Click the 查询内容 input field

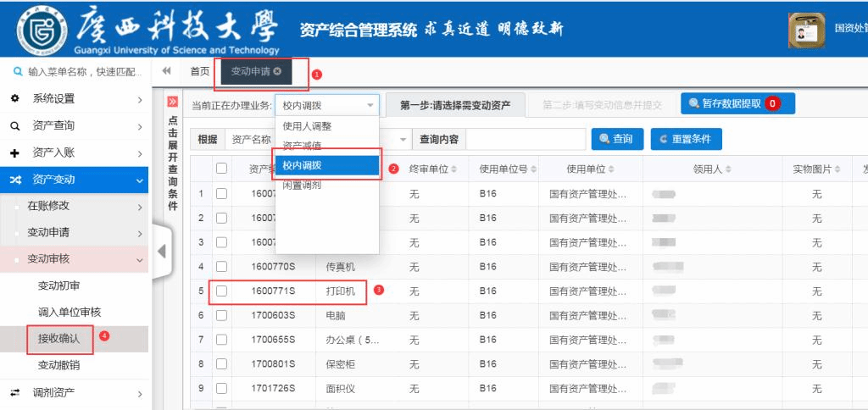(525, 139)
